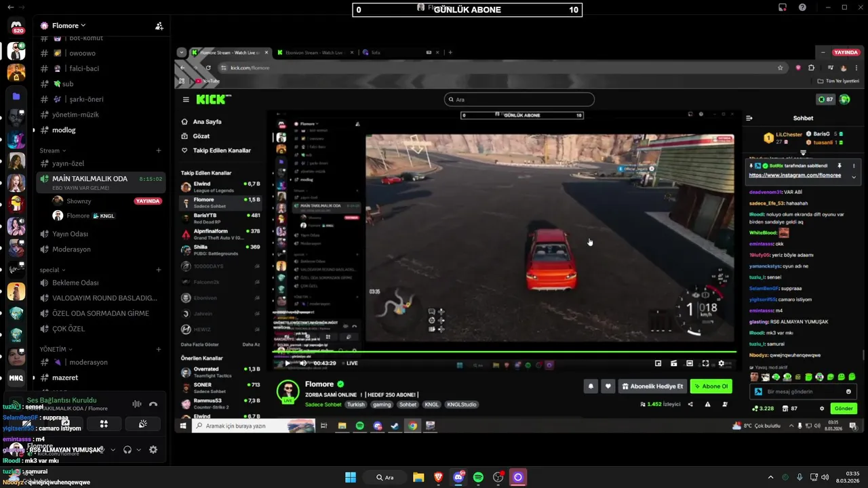The width and height of the screenshot is (868, 488).
Task: Toggle heart follow button beside bell
Action: 608,386
